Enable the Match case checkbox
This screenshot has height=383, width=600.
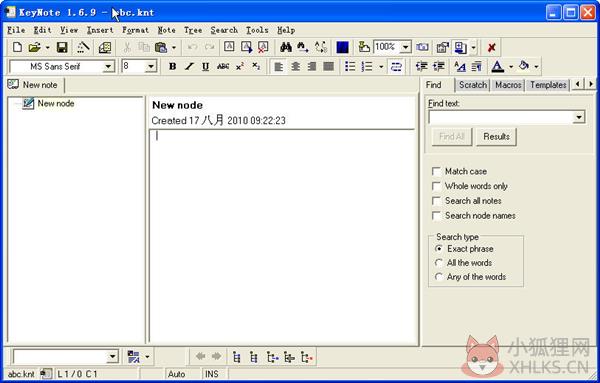click(x=436, y=171)
